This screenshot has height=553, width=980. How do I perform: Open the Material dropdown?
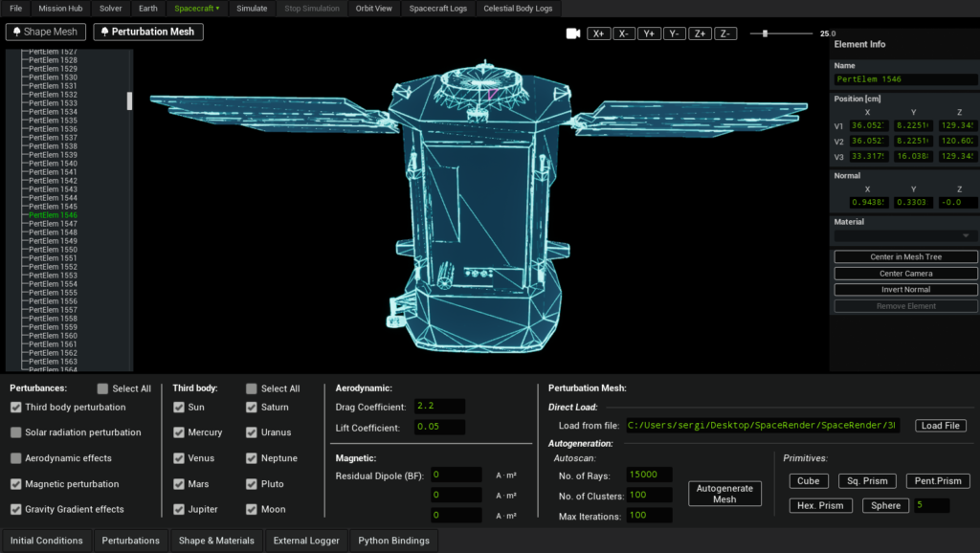(905, 235)
